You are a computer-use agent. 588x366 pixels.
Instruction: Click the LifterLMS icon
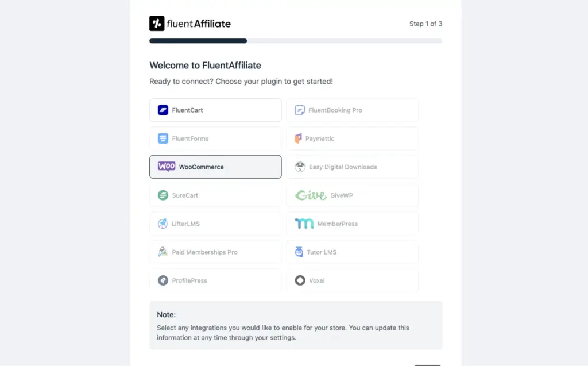[x=163, y=224]
